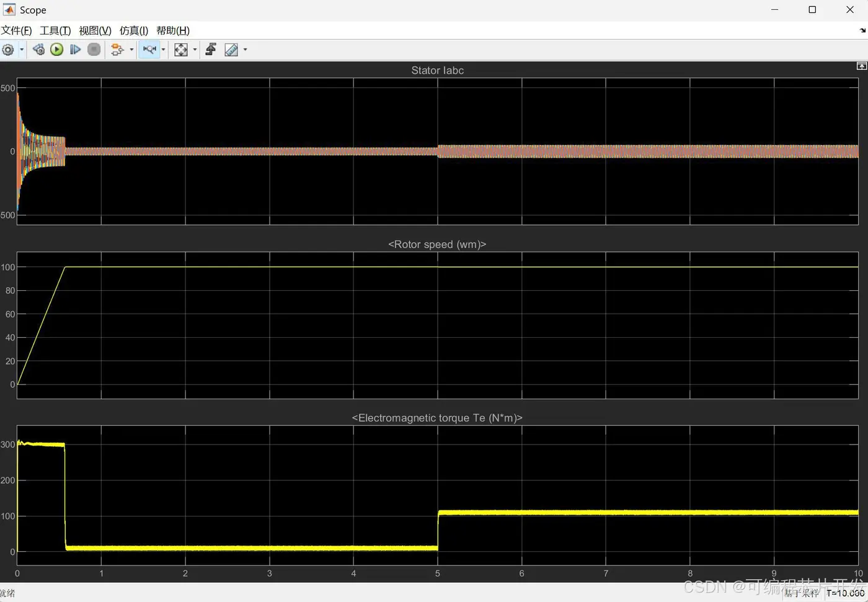868x602 pixels.
Task: Open the Triggers tool icon
Action: [x=211, y=50]
